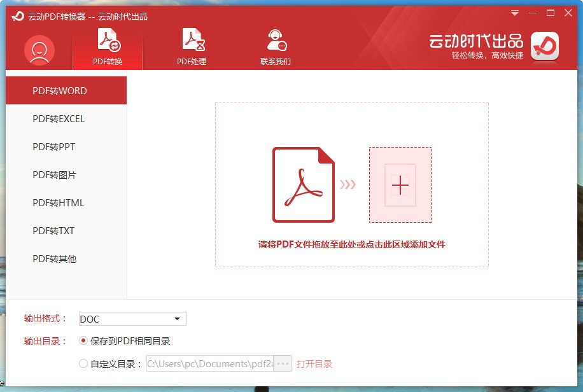Click the plus add-file box
This screenshot has height=392, width=583.
(x=400, y=185)
